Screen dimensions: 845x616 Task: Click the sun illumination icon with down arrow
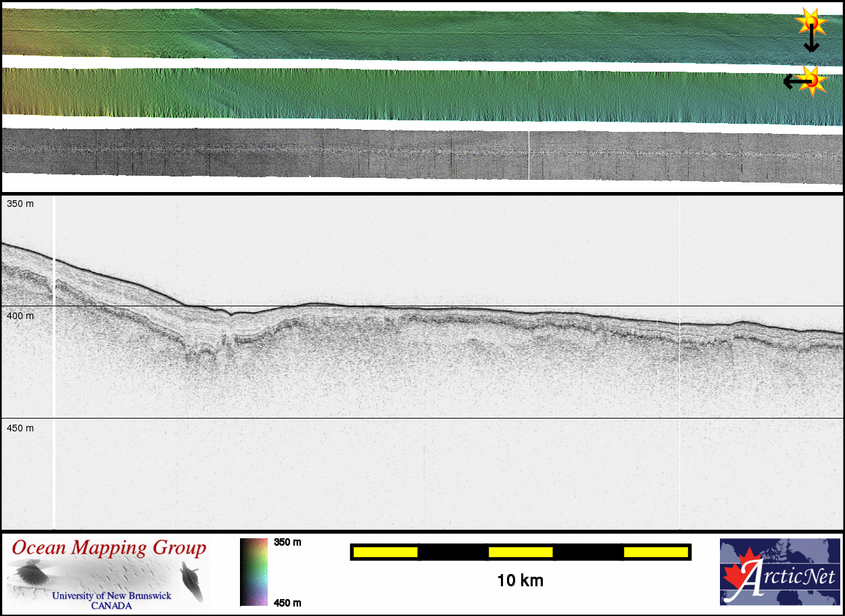[x=811, y=23]
